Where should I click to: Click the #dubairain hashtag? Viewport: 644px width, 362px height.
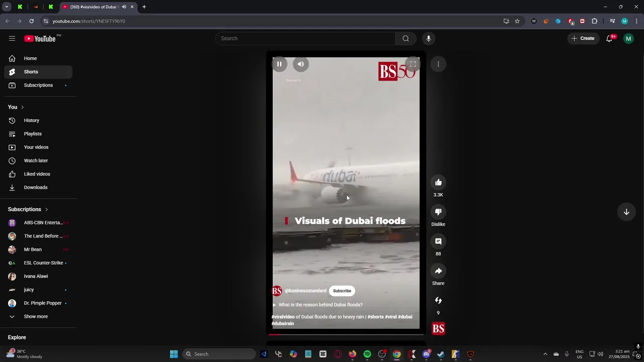pos(283,323)
